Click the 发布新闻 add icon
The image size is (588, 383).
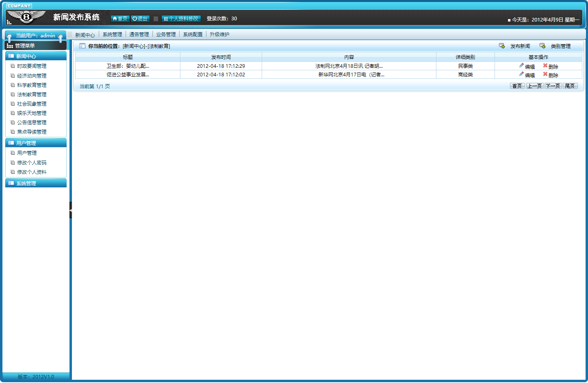click(502, 46)
